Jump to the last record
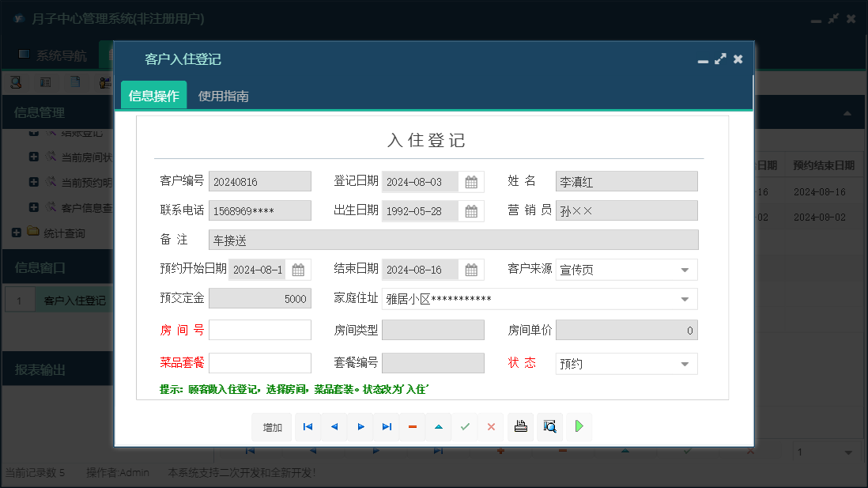Viewport: 868px width, 488px height. pos(387,427)
